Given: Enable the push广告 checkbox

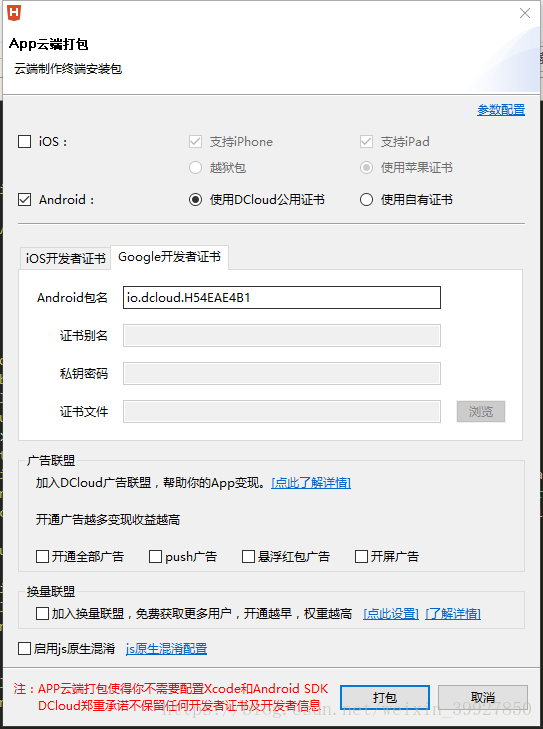Looking at the screenshot, I should pyautogui.click(x=155, y=557).
